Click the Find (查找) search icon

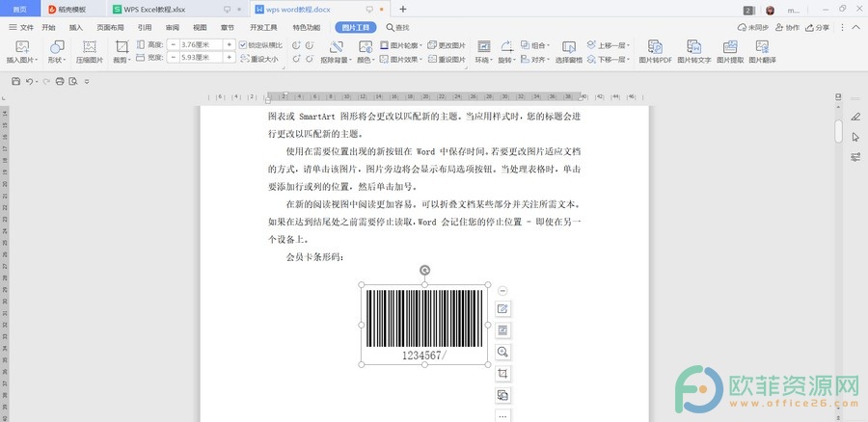(397, 28)
